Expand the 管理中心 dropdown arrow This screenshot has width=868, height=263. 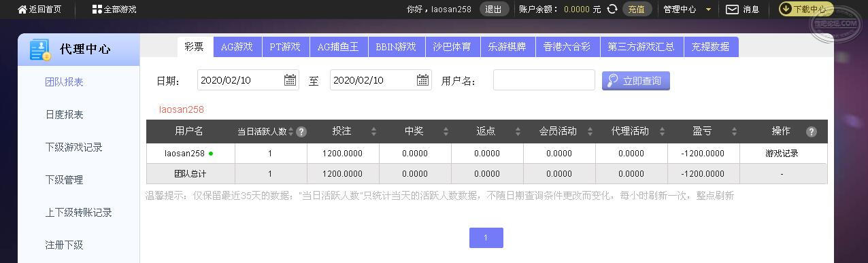click(x=708, y=10)
